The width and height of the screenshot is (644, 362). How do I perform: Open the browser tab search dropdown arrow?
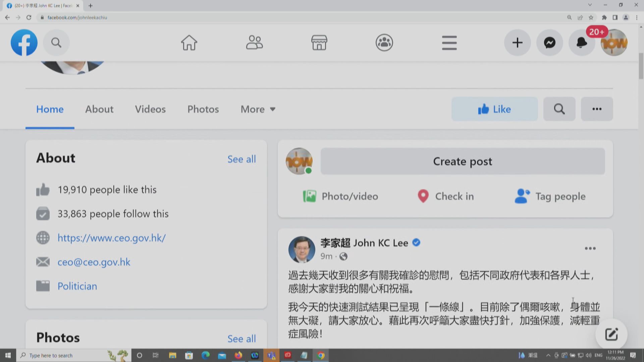589,5
